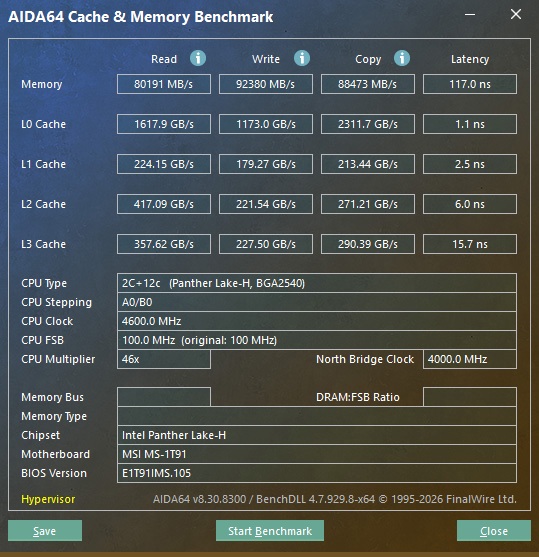Screen dimensions: 539x557
Task: Start the benchmark
Action: tap(270, 531)
